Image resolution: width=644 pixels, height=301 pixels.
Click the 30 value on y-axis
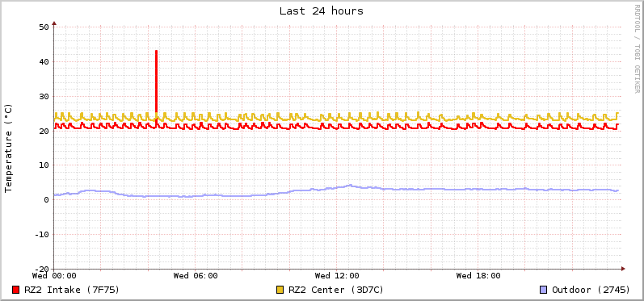[x=44, y=96]
